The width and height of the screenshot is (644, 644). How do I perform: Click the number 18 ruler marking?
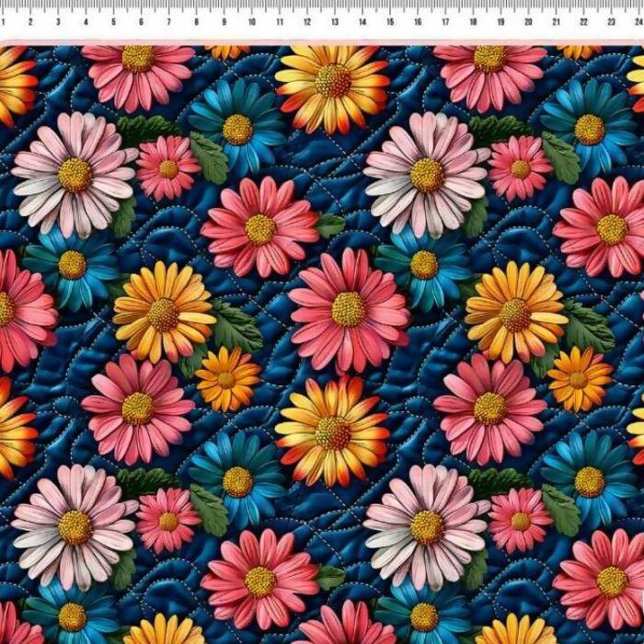coord(473,21)
